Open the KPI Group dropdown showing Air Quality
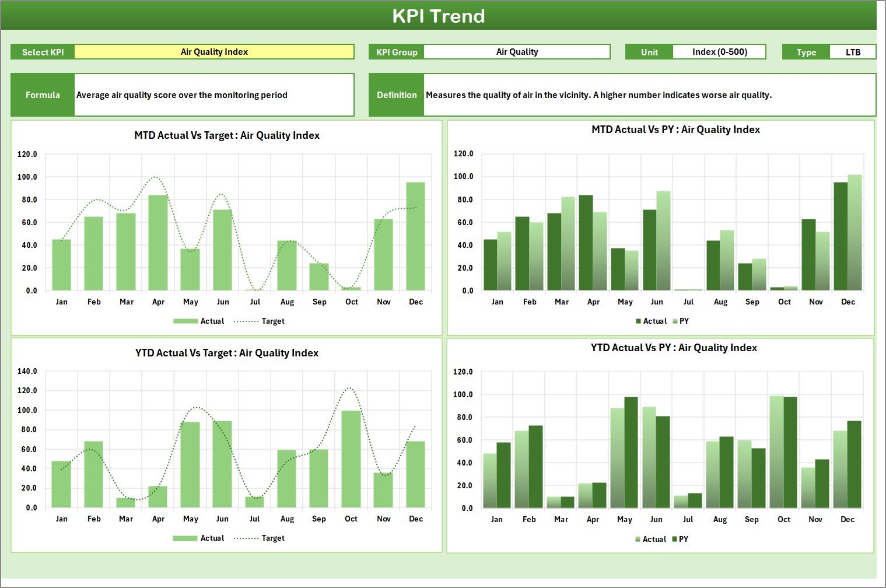The width and height of the screenshot is (886, 588). (x=517, y=51)
